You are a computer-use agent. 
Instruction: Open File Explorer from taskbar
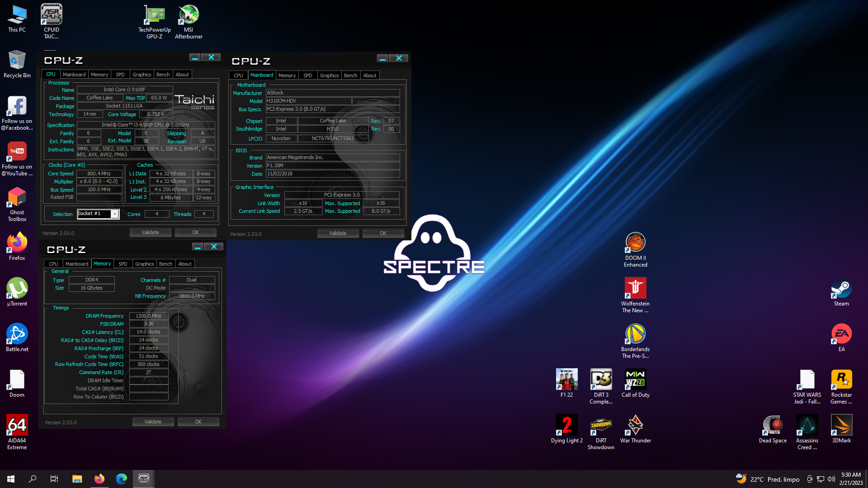(77, 479)
